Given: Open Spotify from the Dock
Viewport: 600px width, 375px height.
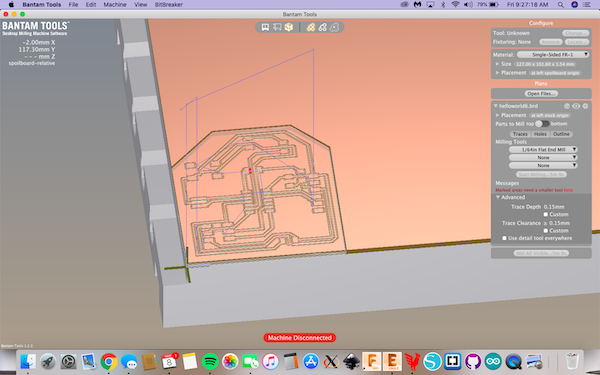Looking at the screenshot, I should (x=210, y=361).
